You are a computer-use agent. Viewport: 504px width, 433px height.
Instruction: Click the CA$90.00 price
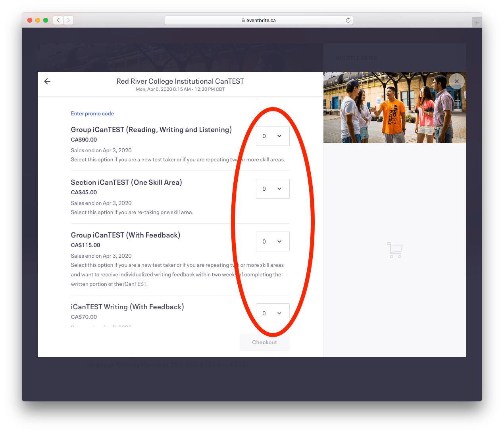coord(84,140)
